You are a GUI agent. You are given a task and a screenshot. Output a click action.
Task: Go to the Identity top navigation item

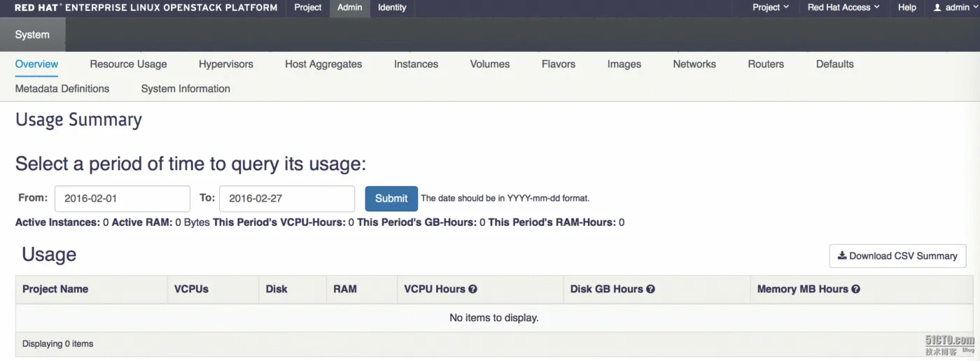tap(392, 7)
